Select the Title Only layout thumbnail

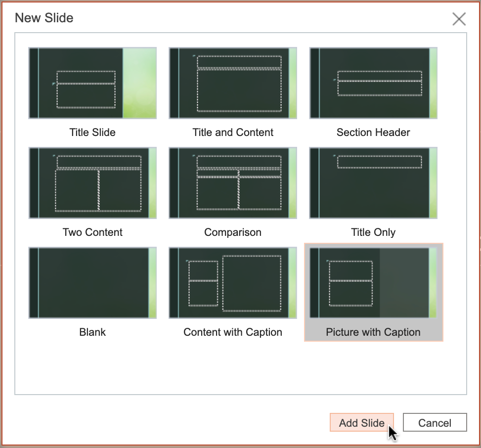tap(373, 183)
